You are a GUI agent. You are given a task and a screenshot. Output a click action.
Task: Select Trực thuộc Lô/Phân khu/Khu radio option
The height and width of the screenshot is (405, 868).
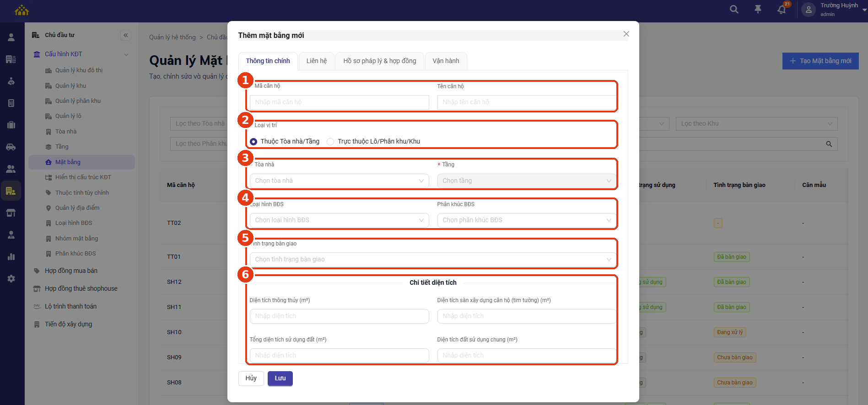pyautogui.click(x=330, y=142)
